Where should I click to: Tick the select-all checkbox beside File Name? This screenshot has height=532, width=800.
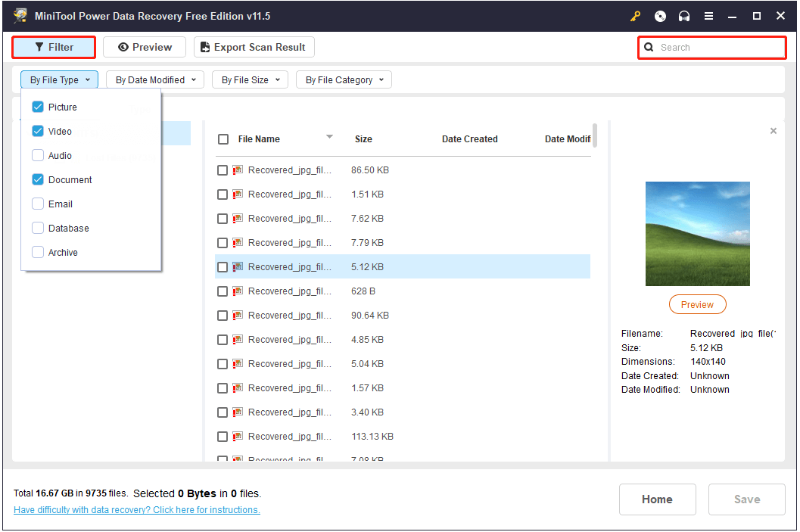point(223,139)
